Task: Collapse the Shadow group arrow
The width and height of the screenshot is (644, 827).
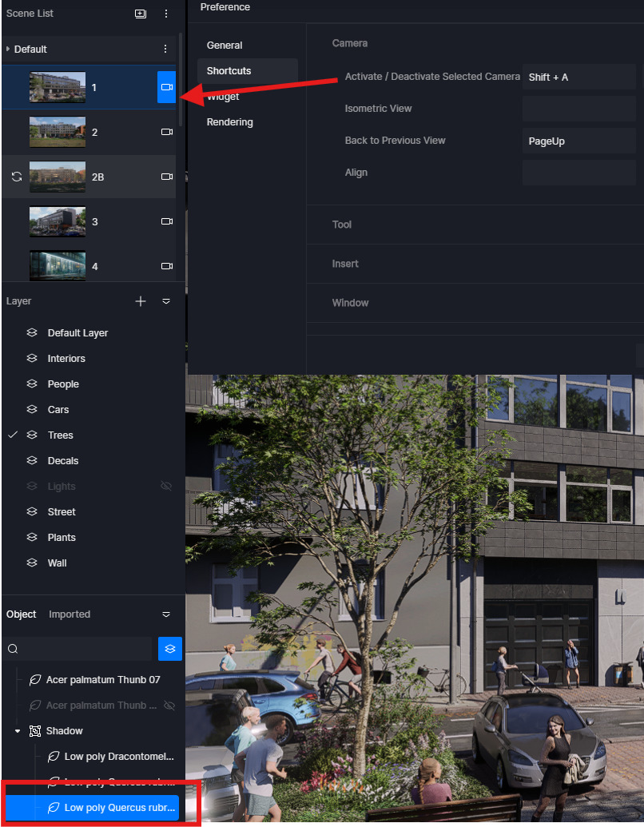Action: click(x=18, y=731)
